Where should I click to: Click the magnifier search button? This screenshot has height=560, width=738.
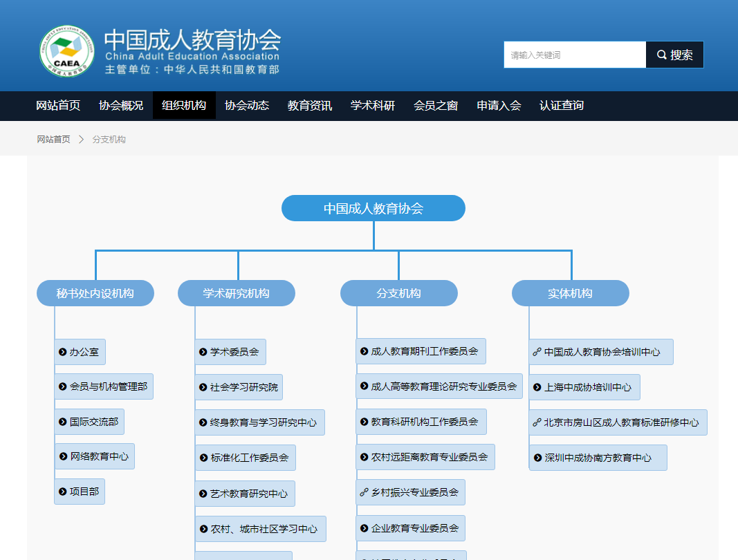pyautogui.click(x=674, y=55)
